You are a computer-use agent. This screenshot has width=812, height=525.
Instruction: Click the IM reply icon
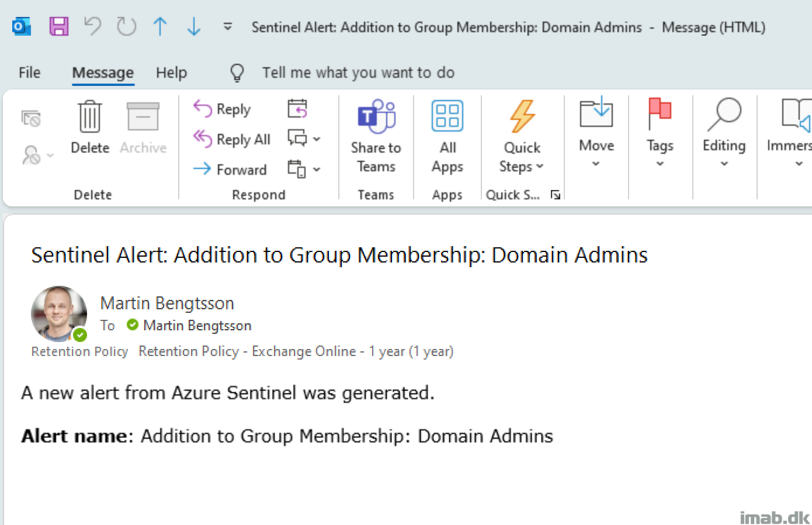click(297, 139)
